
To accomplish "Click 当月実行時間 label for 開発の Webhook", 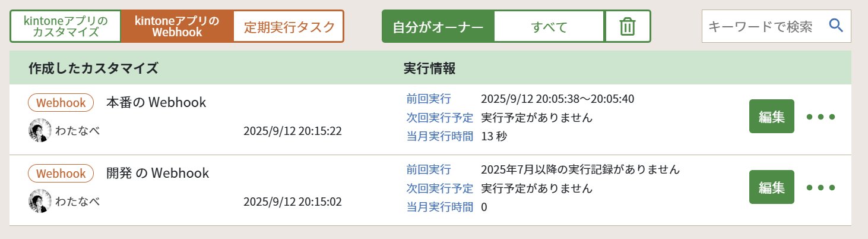I will [440, 207].
